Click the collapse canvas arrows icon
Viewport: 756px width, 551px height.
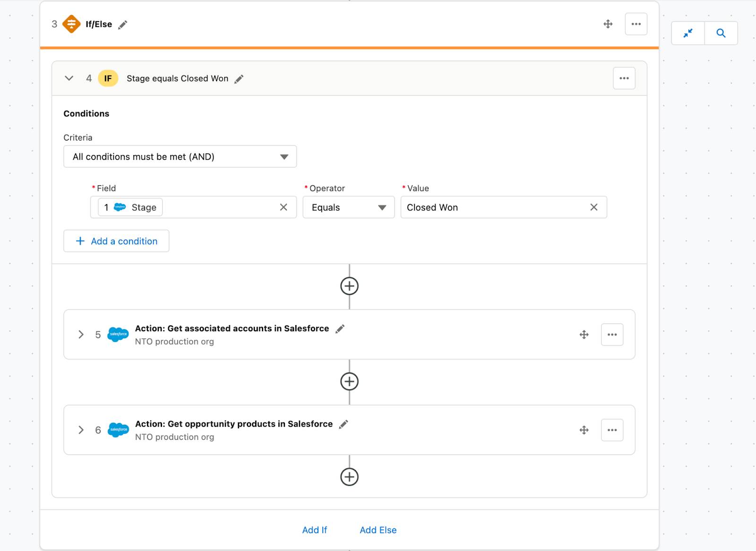[688, 33]
